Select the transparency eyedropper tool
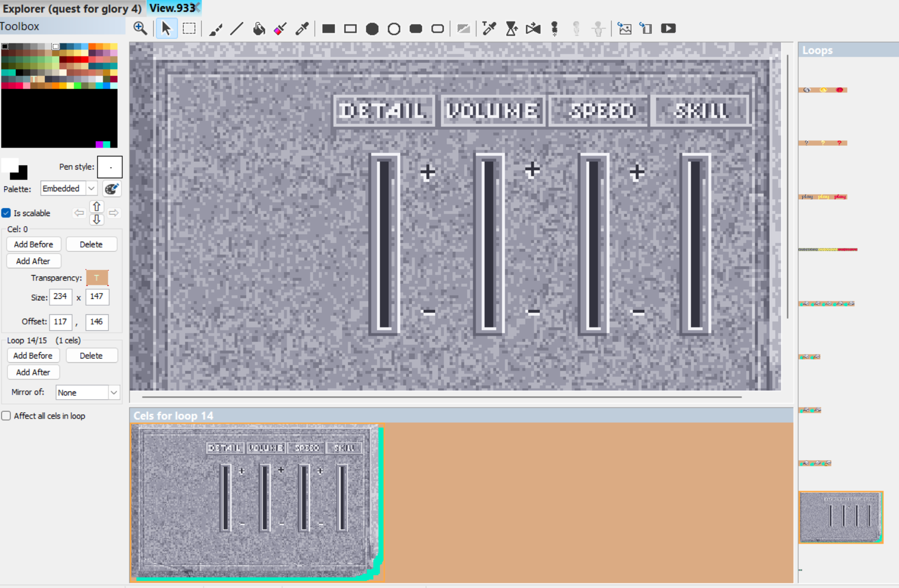This screenshot has width=899, height=588. pyautogui.click(x=489, y=29)
